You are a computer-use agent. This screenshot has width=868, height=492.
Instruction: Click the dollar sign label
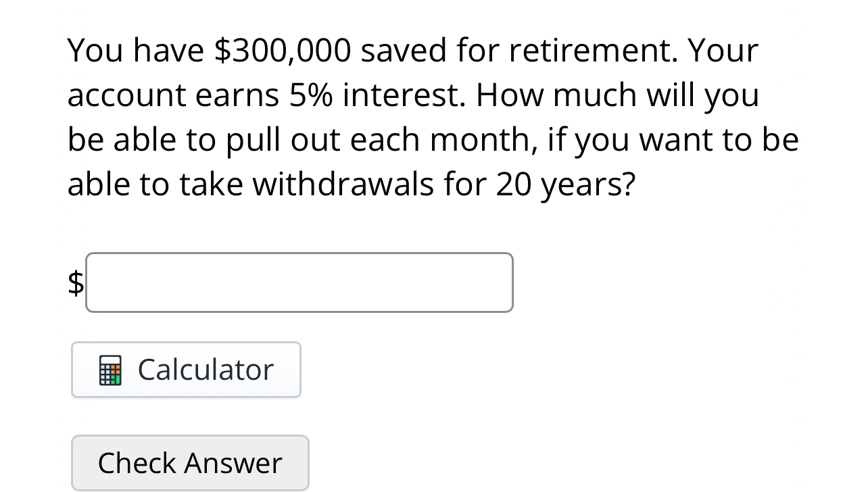click(76, 282)
